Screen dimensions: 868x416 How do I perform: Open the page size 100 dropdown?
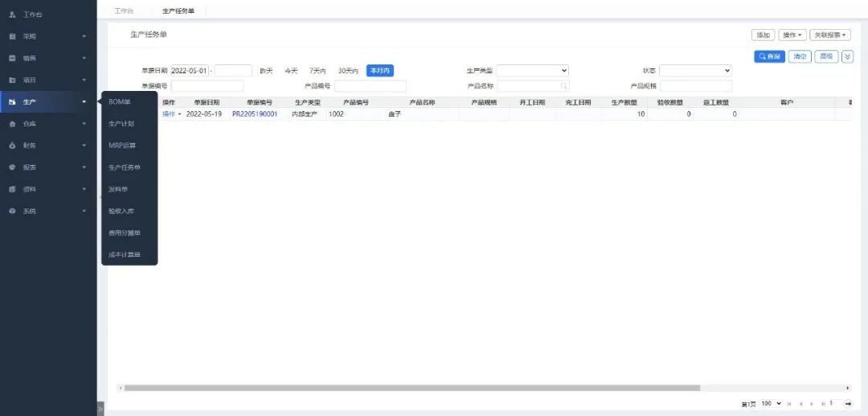coord(772,403)
